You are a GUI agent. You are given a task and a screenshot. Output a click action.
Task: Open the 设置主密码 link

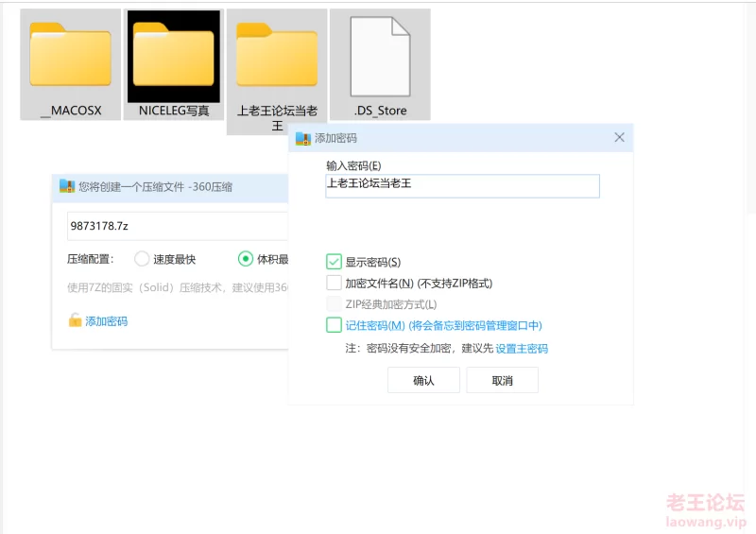522,349
